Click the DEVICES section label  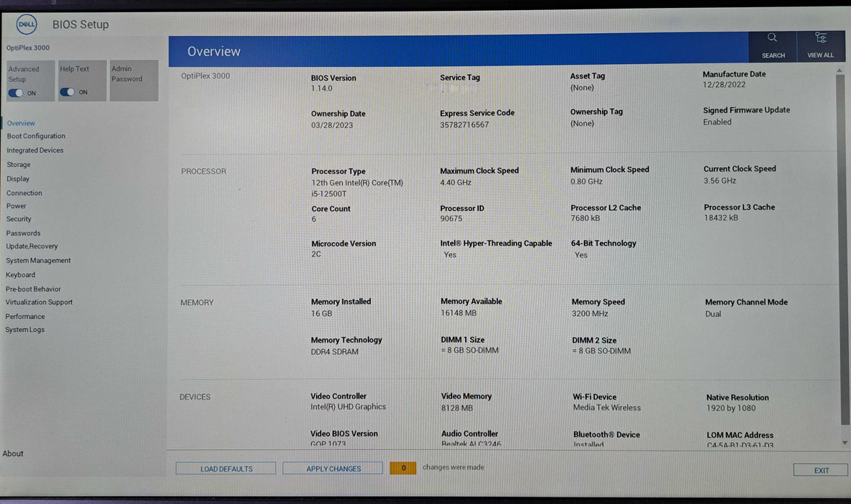[x=195, y=397]
